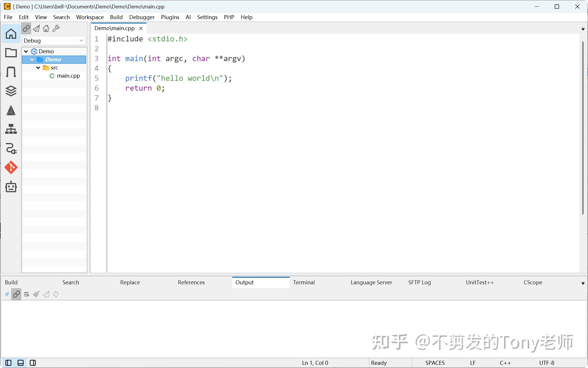Switch to the Terminal tab
Viewport: 588px width, 368px height.
point(304,282)
